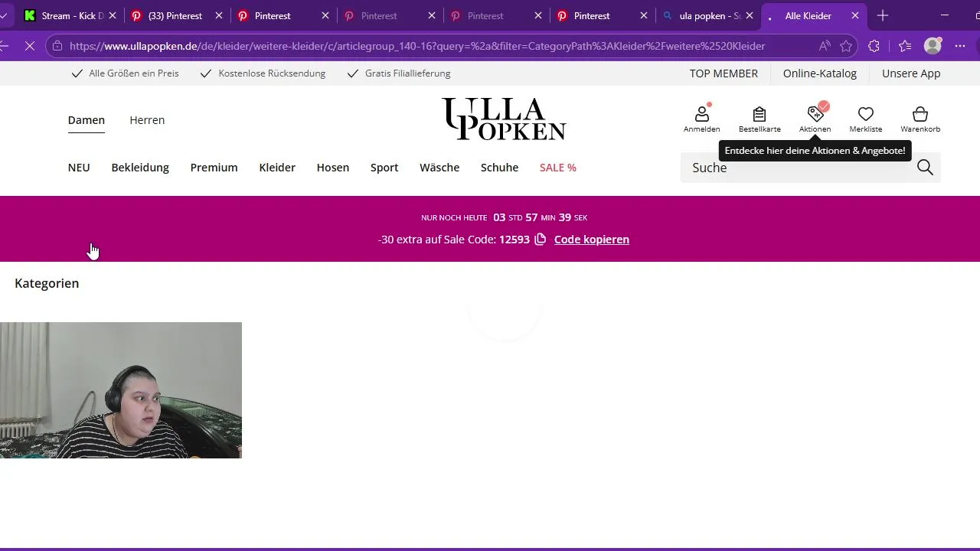Screen dimensions: 980x551
Task: Click the webcam overlay thumbnail
Action: [x=121, y=390]
